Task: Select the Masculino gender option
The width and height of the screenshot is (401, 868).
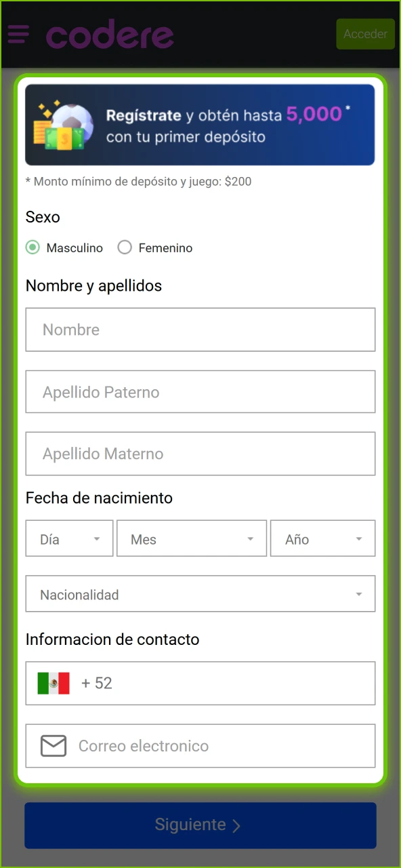Action: coord(33,248)
